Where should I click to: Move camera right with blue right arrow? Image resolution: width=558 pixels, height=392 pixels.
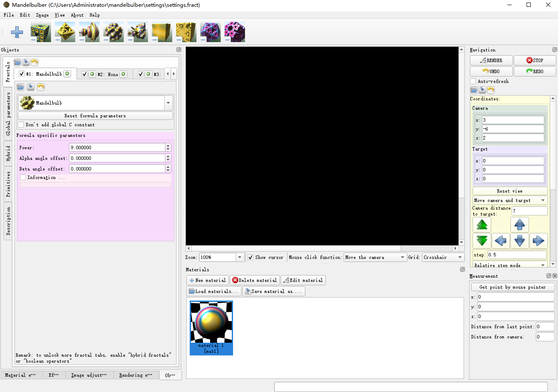(x=538, y=241)
